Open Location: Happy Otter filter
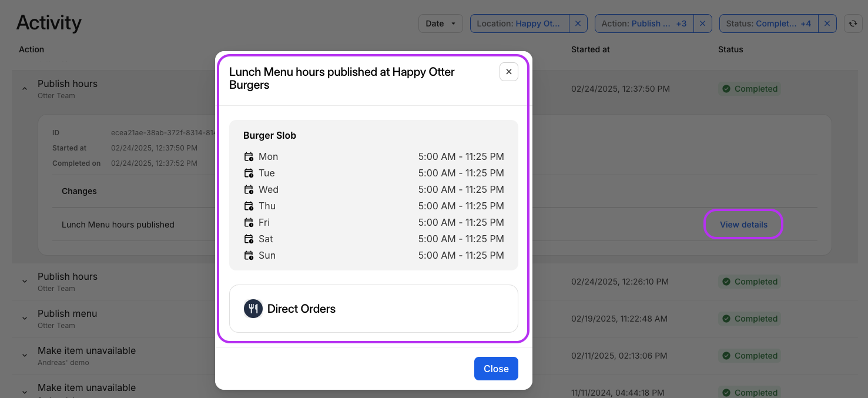 coord(518,24)
